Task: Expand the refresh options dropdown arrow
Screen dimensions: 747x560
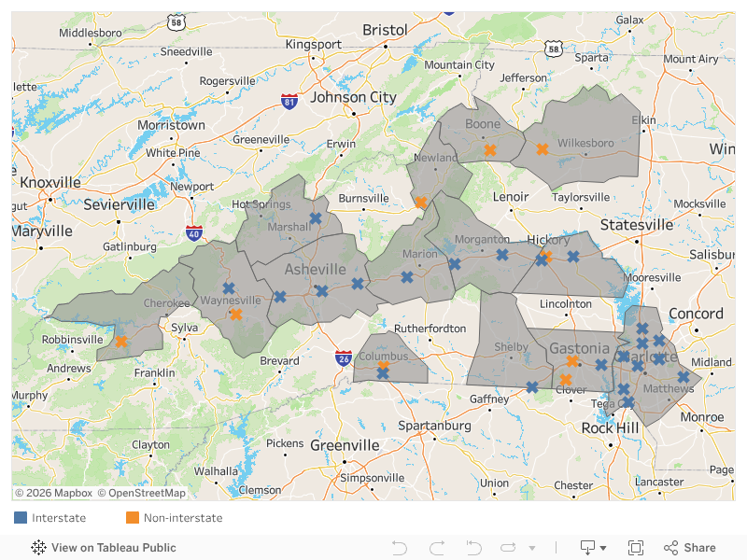Action: tap(532, 548)
